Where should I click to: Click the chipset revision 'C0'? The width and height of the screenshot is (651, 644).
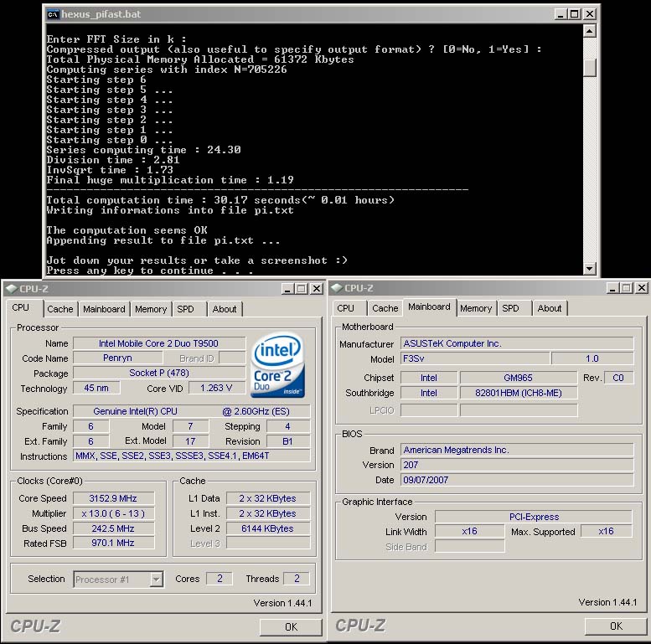(x=618, y=378)
